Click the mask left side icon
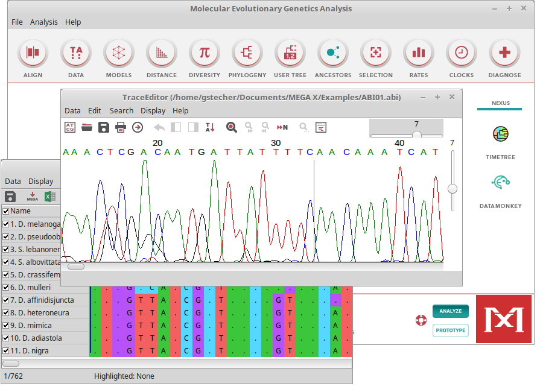543x392 pixels. pyautogui.click(x=176, y=127)
